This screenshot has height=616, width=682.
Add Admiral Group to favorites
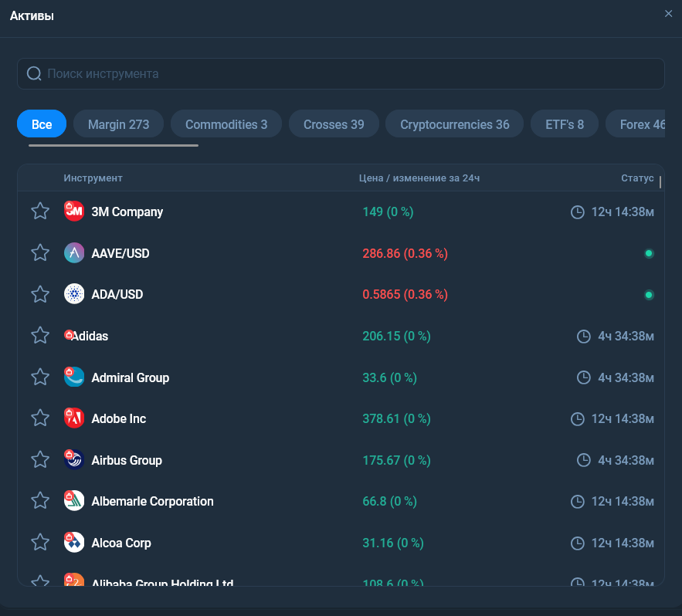coord(40,377)
